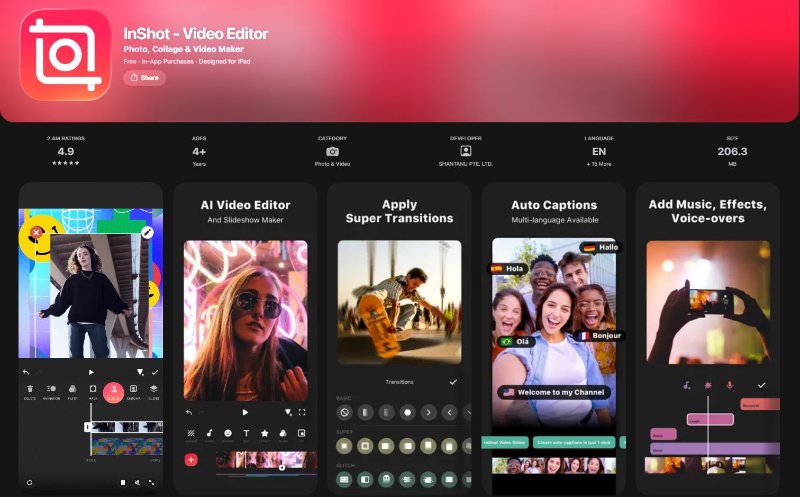Click the 'Photo, Collage & Video Maker' subtitle
The width and height of the screenshot is (800, 497).
tap(184, 49)
